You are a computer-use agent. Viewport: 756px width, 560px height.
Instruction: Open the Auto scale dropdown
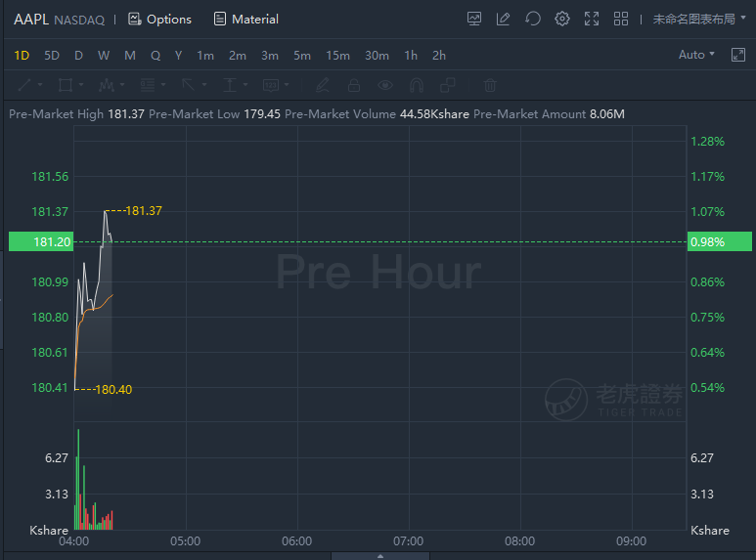click(696, 55)
